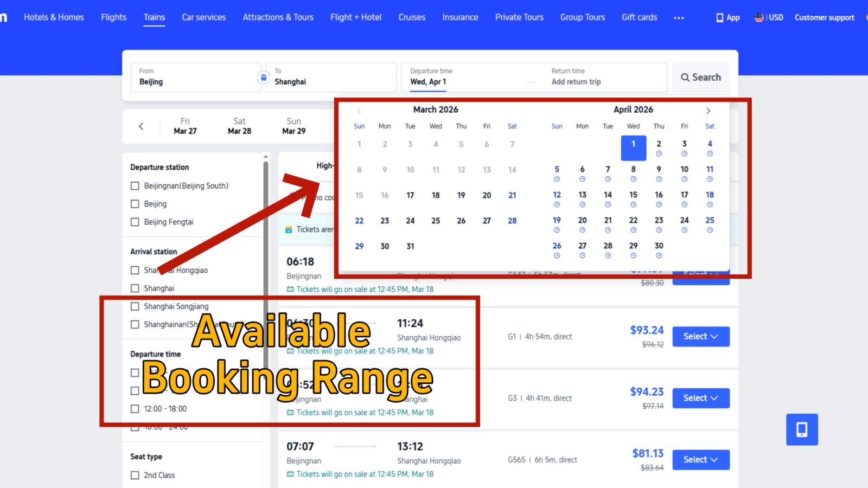Click calendar icon on 07:07 train sale notice

[290, 474]
